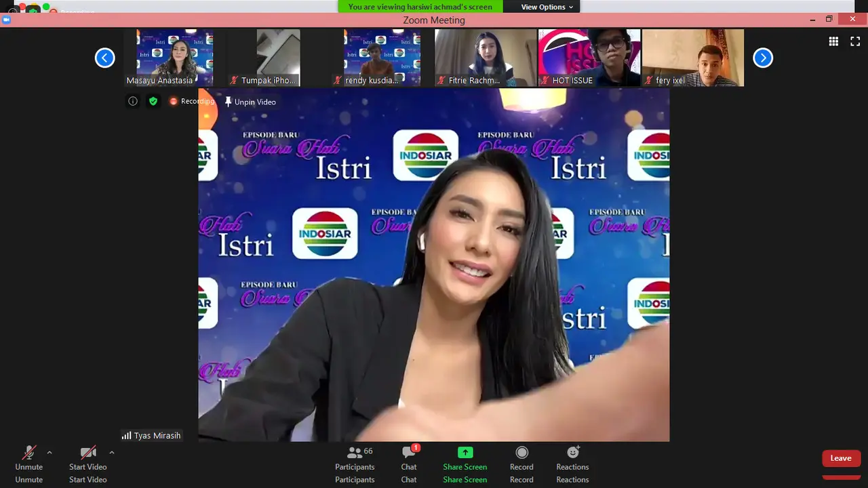Select fery ixel's video thumbnail
The width and height of the screenshot is (868, 488).
tap(693, 58)
